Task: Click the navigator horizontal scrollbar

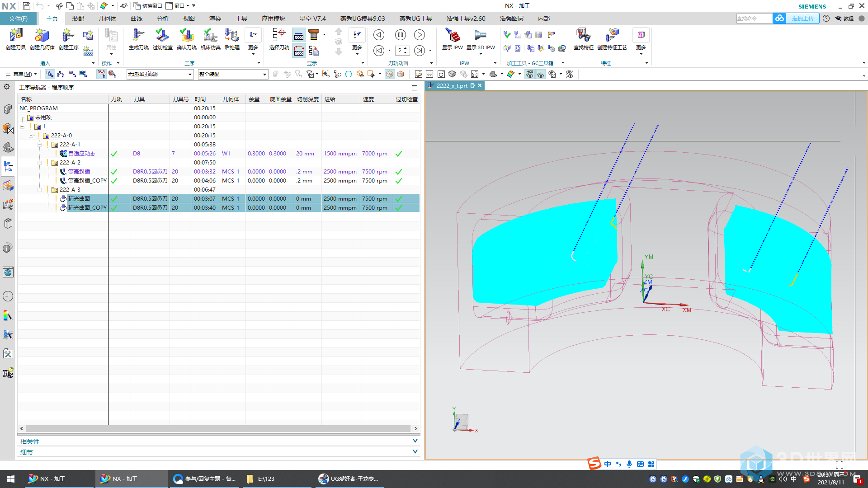Action: [218, 428]
